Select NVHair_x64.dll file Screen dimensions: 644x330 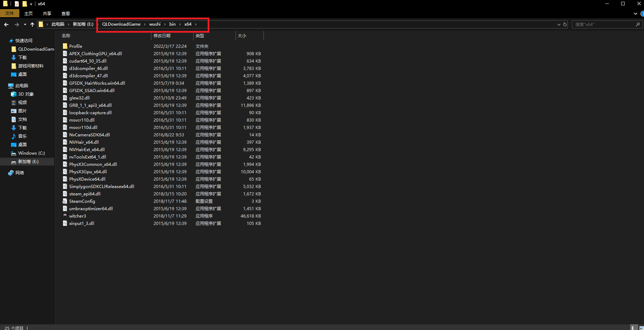[x=84, y=142]
